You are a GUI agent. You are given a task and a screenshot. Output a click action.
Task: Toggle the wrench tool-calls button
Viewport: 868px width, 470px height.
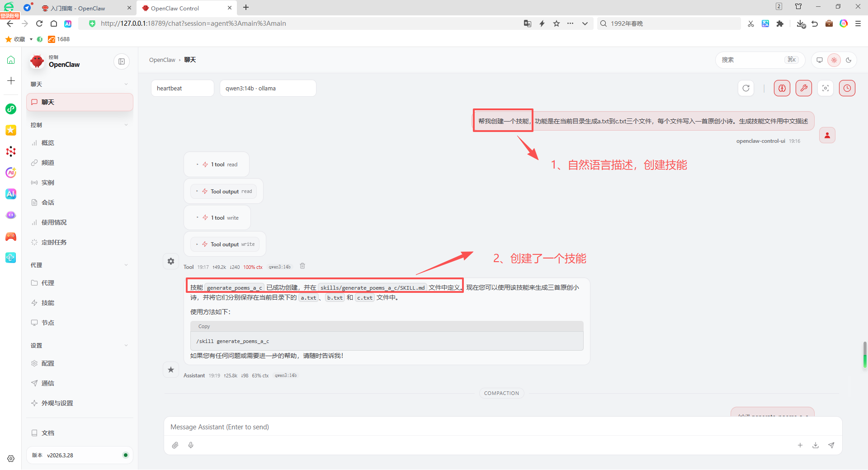pyautogui.click(x=804, y=88)
